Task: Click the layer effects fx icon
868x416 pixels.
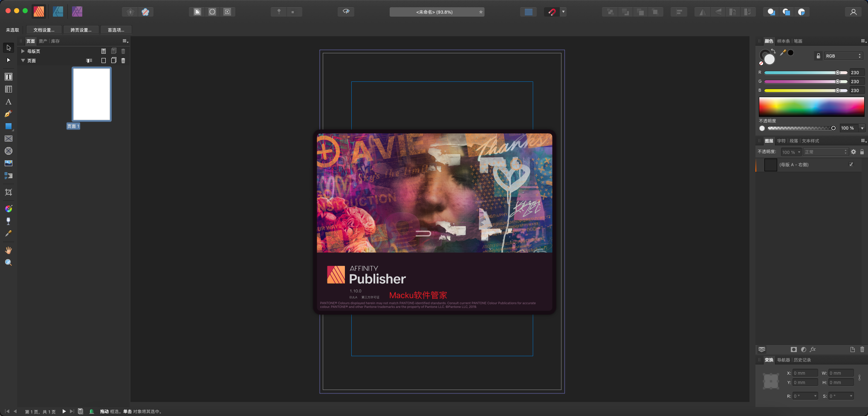Action: tap(813, 350)
